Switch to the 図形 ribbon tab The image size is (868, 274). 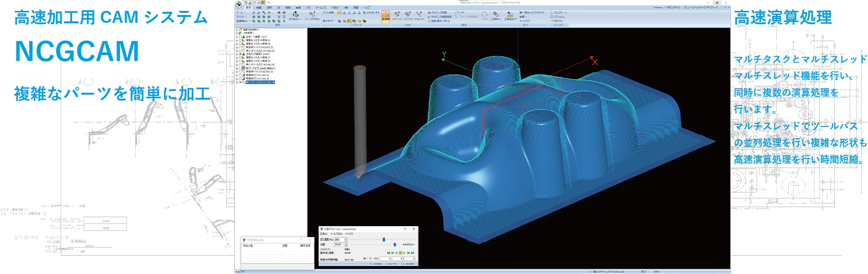pyautogui.click(x=269, y=7)
